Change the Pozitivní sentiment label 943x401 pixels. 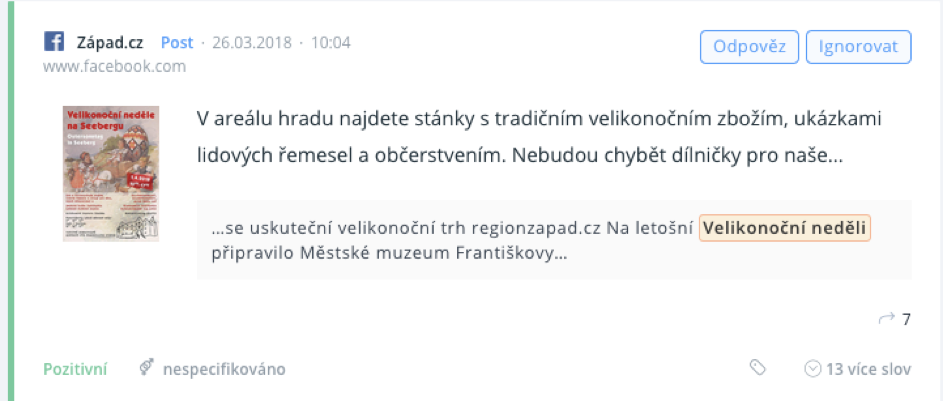[75, 369]
